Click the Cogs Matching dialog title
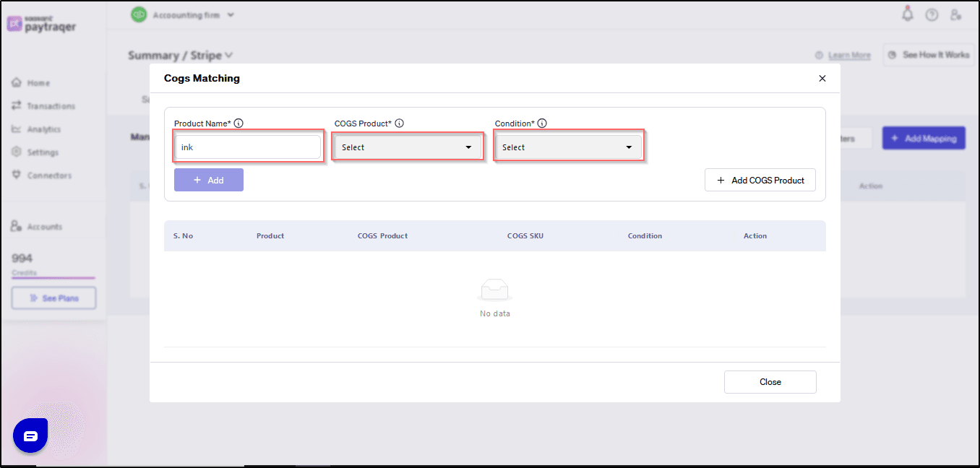 pos(202,79)
